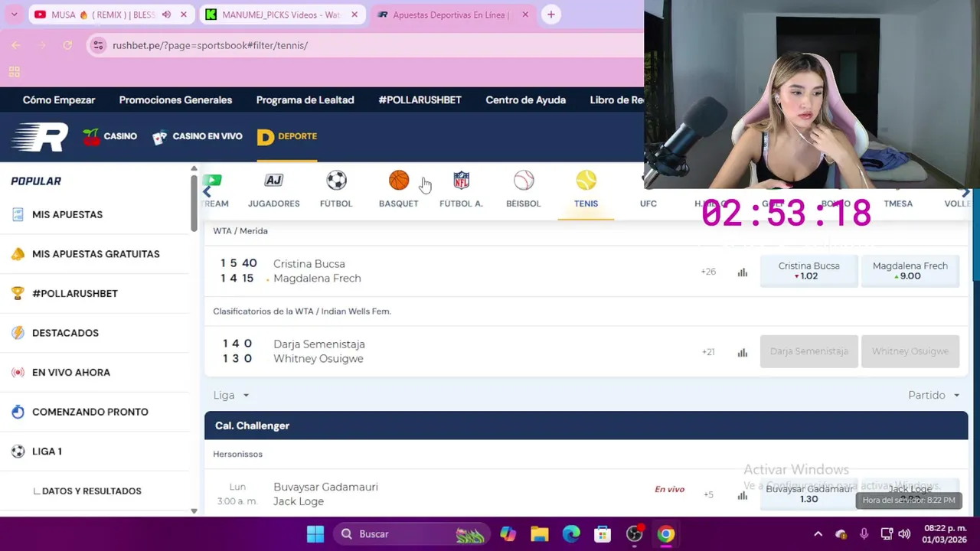Open Promociones Generales menu
The image size is (980, 551).
pos(175,100)
